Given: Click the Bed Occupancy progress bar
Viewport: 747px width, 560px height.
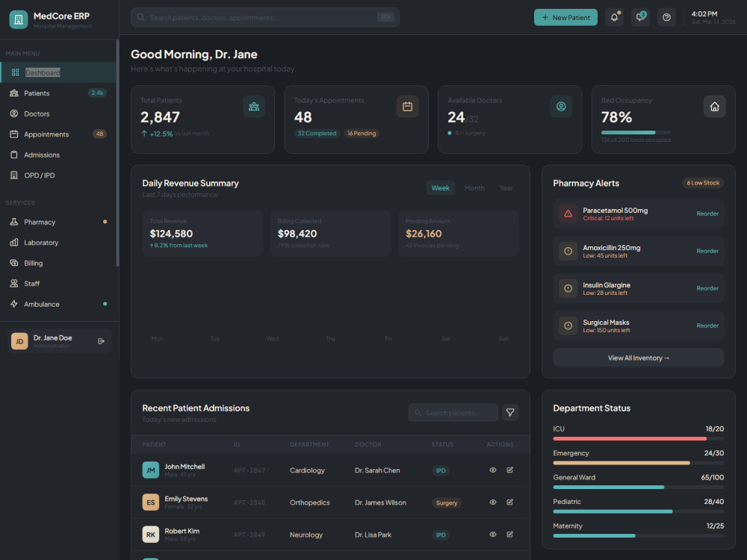Looking at the screenshot, I should [x=636, y=132].
